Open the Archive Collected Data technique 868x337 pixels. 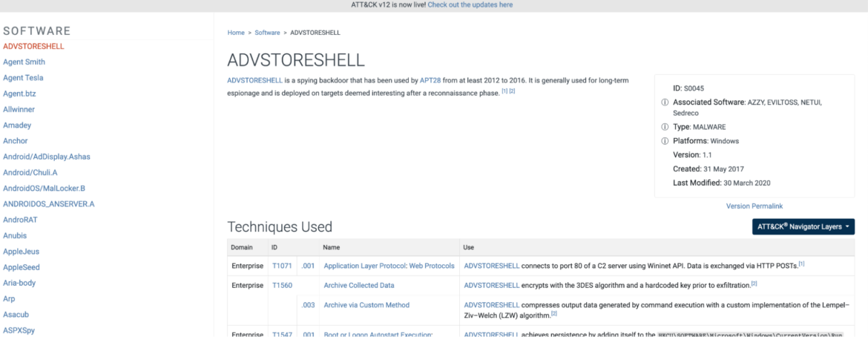point(359,286)
